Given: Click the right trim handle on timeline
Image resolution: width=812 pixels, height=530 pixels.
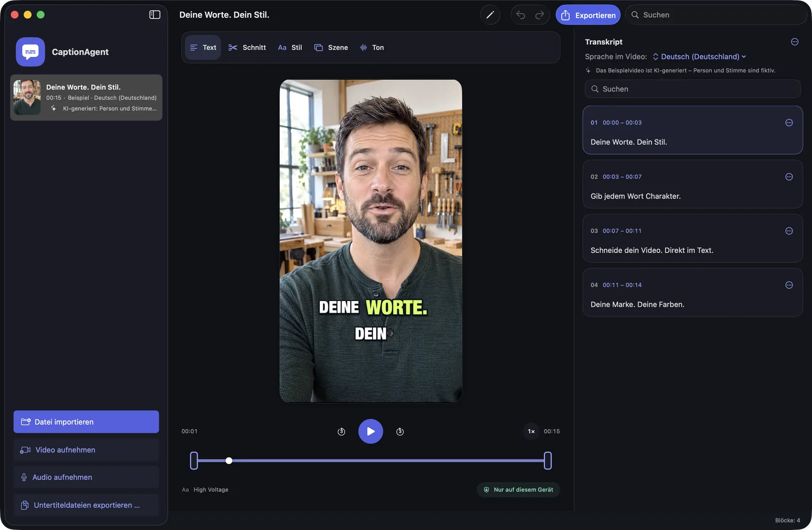Looking at the screenshot, I should tap(548, 460).
